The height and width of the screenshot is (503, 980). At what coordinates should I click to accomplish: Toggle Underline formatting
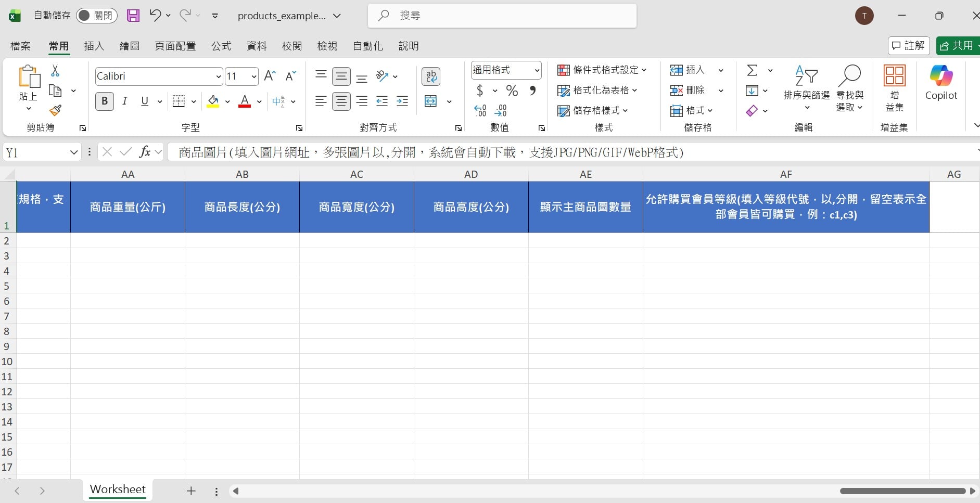(145, 101)
